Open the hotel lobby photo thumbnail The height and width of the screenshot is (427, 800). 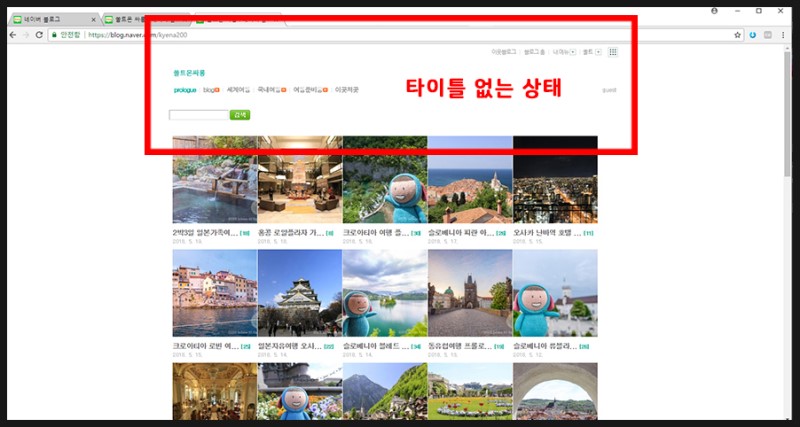300,180
